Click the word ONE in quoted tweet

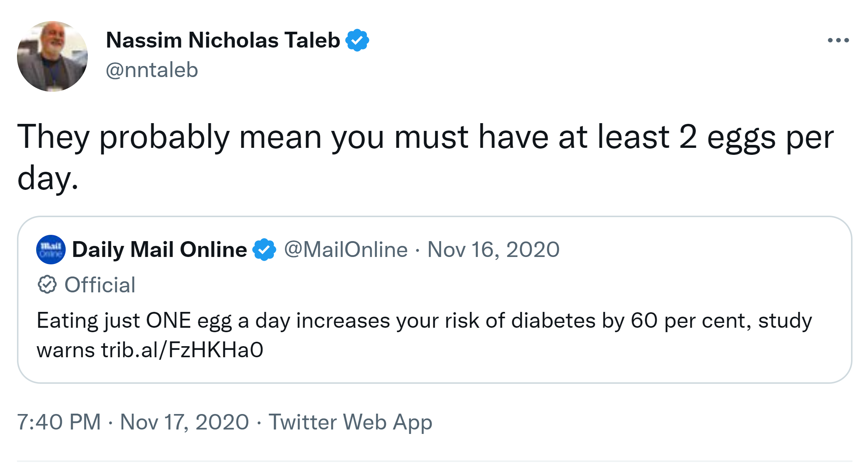point(168,321)
